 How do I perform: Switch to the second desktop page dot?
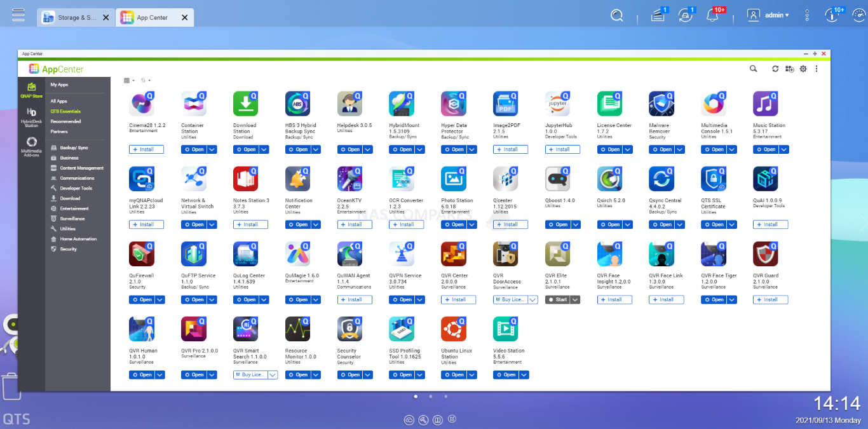click(x=431, y=396)
